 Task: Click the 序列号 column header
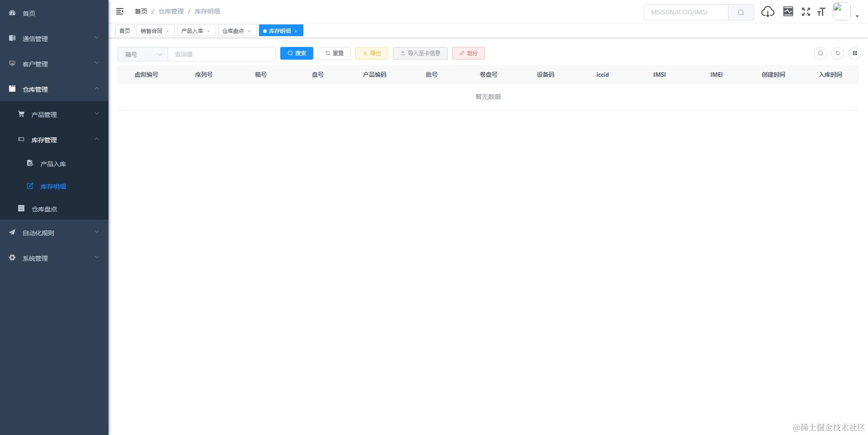[x=203, y=75]
